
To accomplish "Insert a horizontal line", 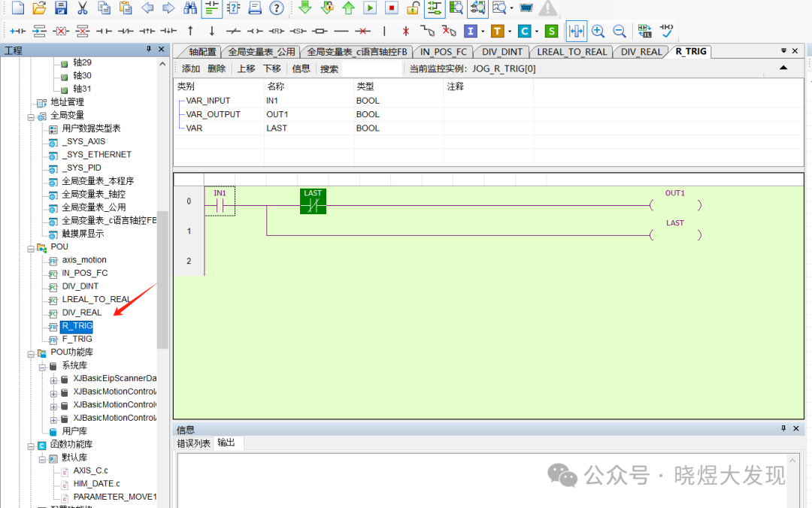I will 341,31.
